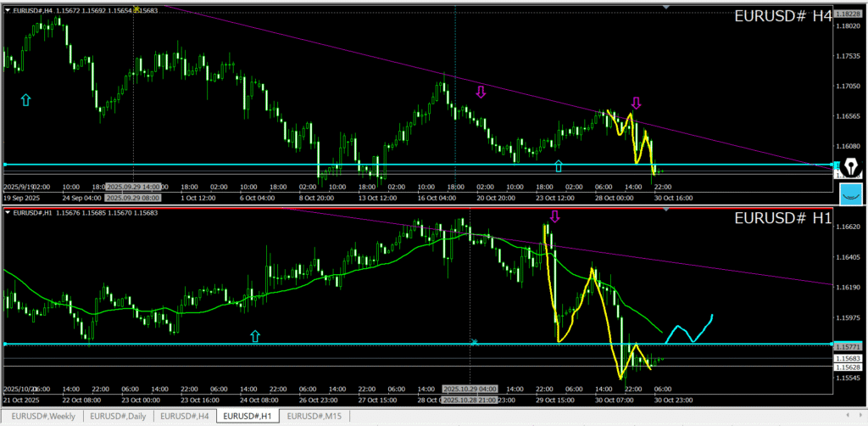
Task: Click the 2025.09.29 14:00 time label on H4
Action: (x=134, y=186)
